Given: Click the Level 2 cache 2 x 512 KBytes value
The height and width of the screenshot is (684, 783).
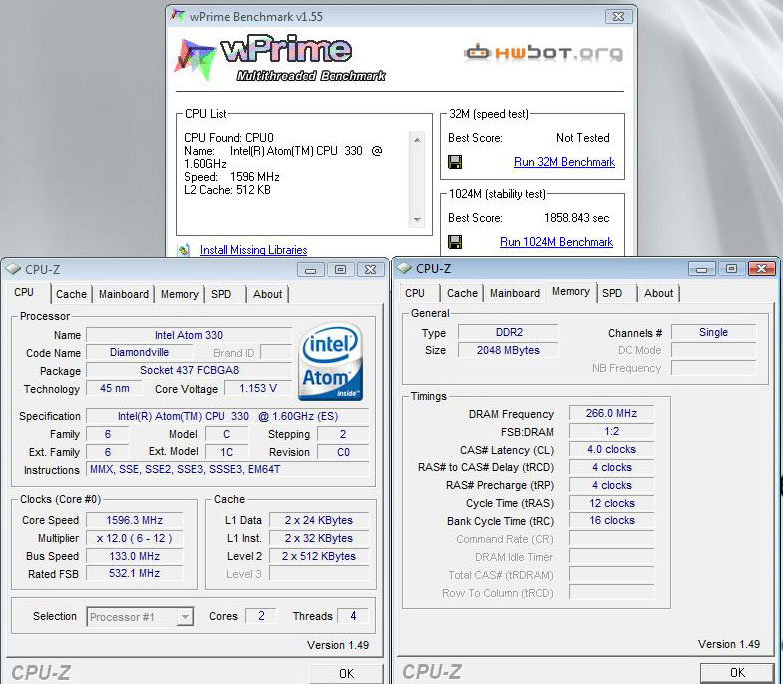Looking at the screenshot, I should click(x=319, y=556).
